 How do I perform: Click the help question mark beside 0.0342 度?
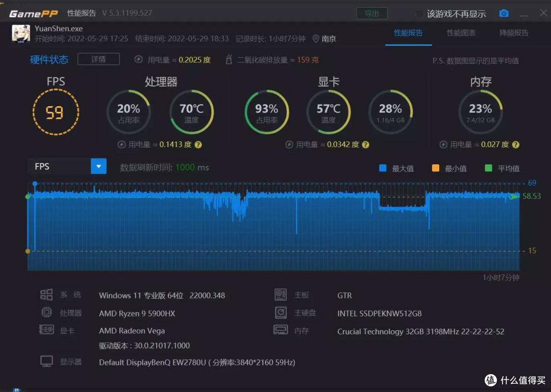365,144
